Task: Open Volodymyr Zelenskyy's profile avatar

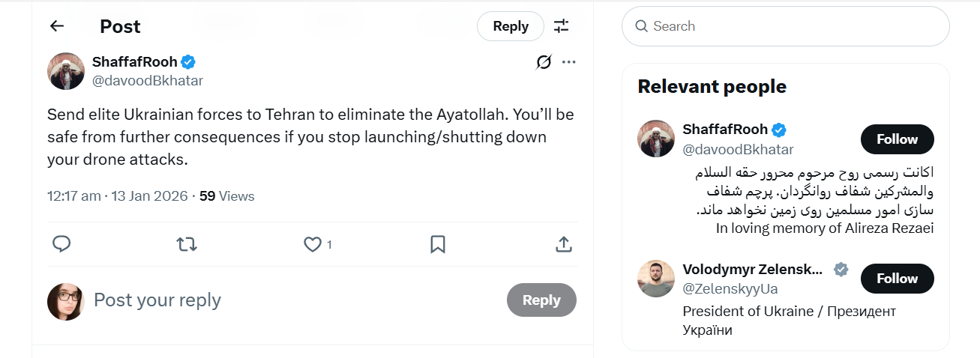Action: (x=656, y=279)
